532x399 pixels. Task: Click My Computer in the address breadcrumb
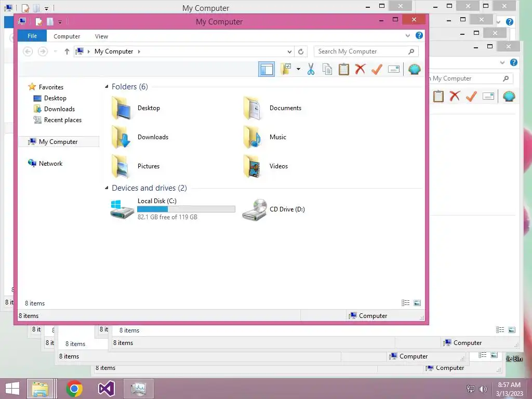[x=114, y=51]
